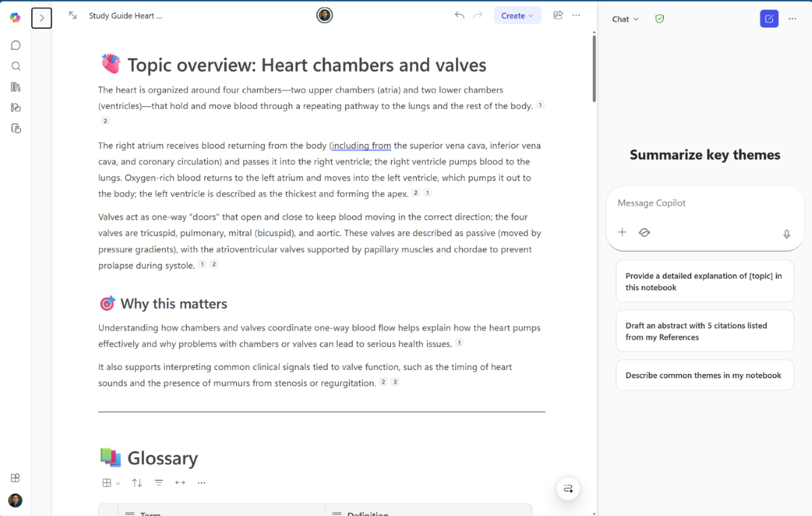Click the books emoji beside Glossary
Image resolution: width=812 pixels, height=516 pixels.
pos(110,458)
